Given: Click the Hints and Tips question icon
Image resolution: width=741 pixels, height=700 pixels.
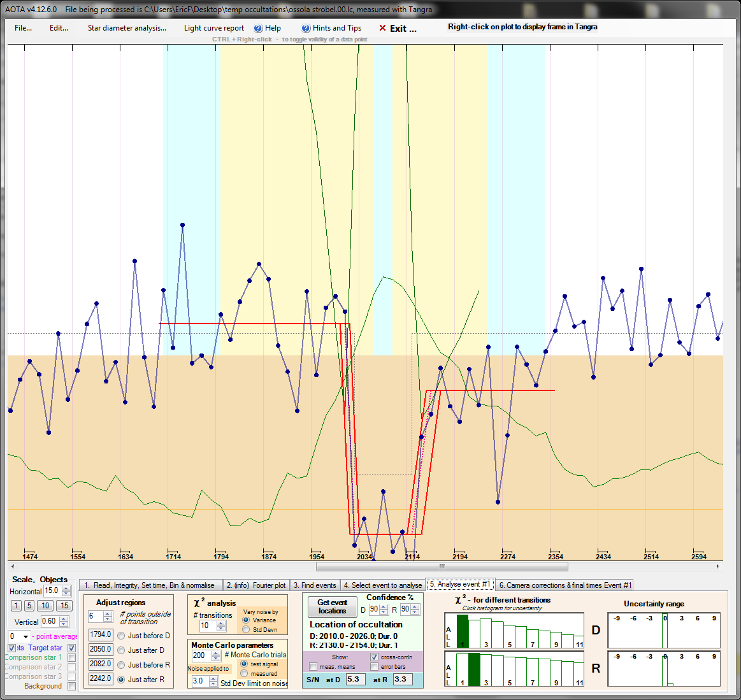Looking at the screenshot, I should (306, 28).
